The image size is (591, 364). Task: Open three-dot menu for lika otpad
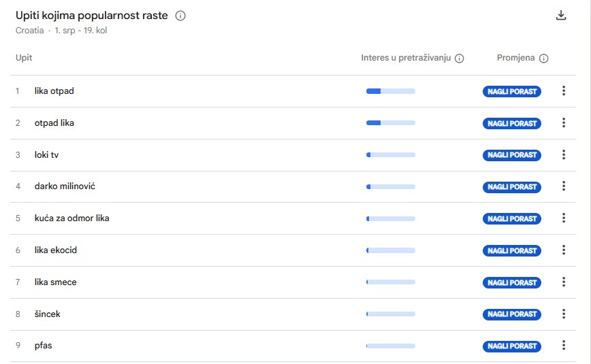[564, 90]
